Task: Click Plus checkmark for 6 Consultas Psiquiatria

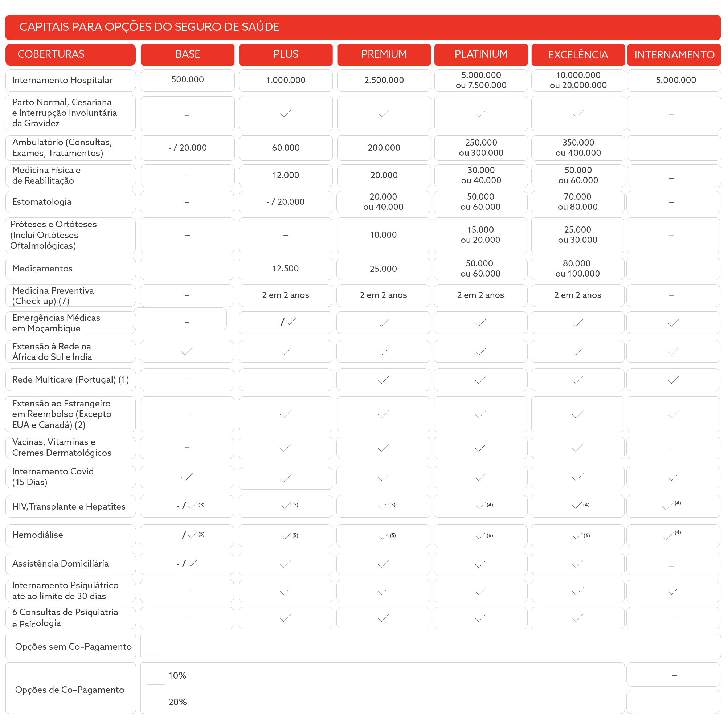Action: click(286, 618)
